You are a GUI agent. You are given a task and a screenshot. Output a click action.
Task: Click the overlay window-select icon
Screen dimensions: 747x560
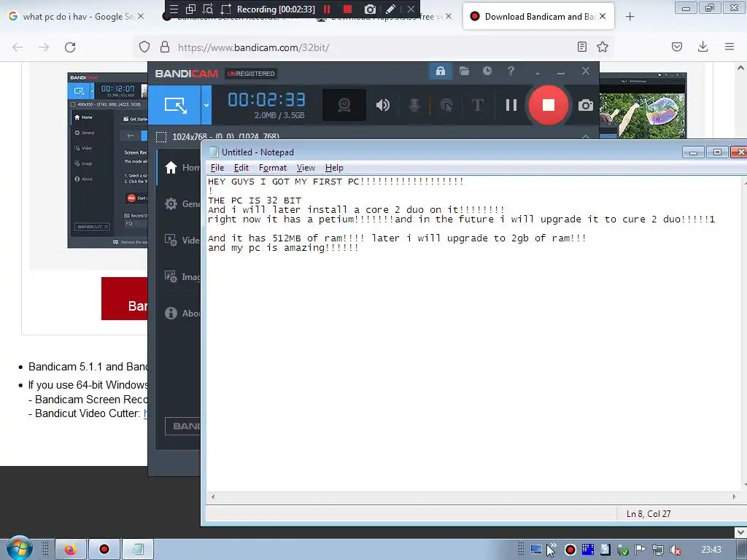[190, 9]
